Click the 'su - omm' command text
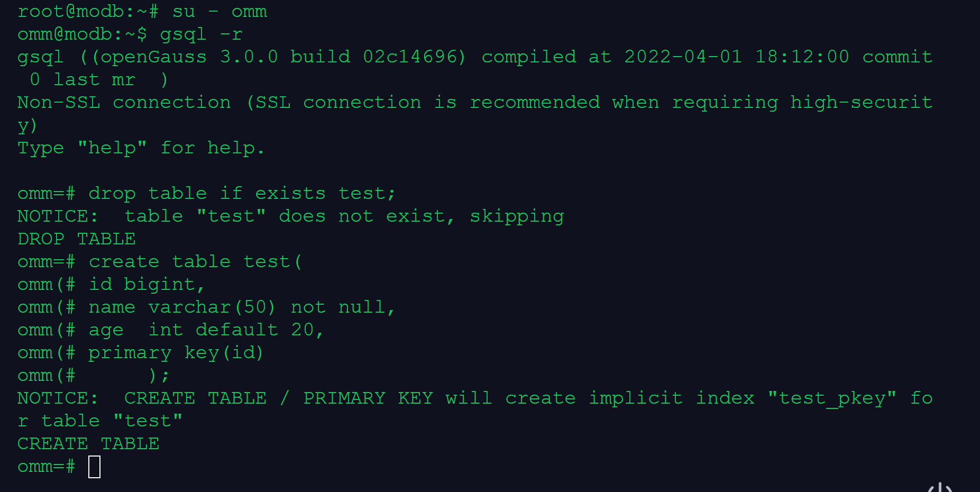 (219, 12)
